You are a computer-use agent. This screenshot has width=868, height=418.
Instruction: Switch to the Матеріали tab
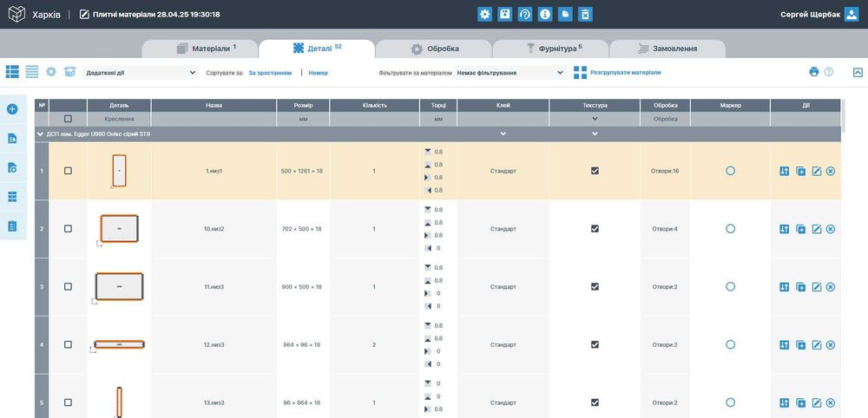point(201,49)
